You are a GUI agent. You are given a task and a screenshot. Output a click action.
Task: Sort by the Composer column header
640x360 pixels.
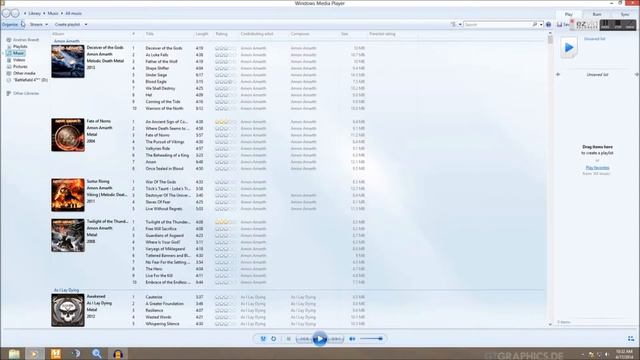(300, 34)
